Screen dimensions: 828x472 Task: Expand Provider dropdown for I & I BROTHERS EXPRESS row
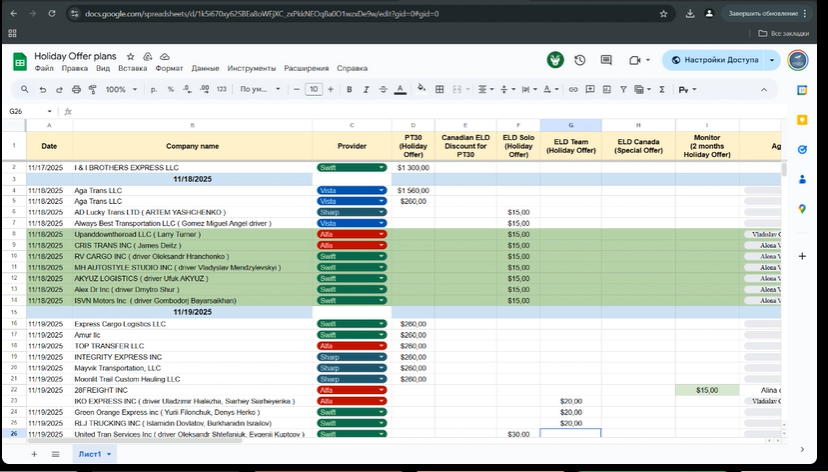point(381,168)
